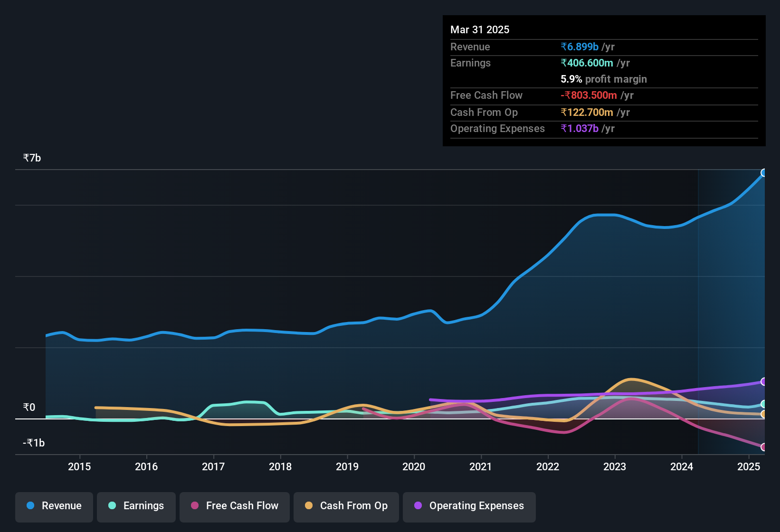Click the pink Free Cash Flow dot icon
This screenshot has width=780, height=532.
click(x=194, y=506)
